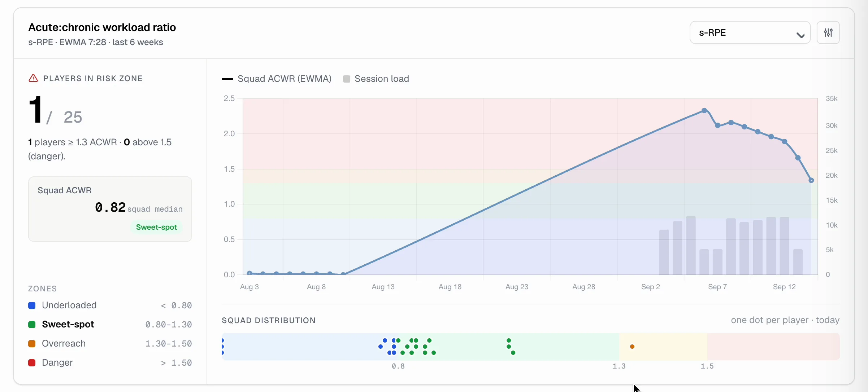Click the Sep 12 x-axis label

pos(784,287)
